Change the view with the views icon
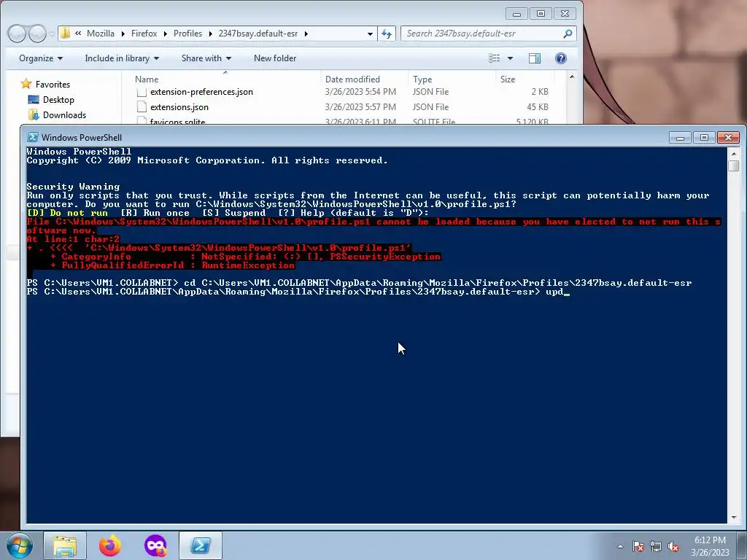 [x=495, y=58]
